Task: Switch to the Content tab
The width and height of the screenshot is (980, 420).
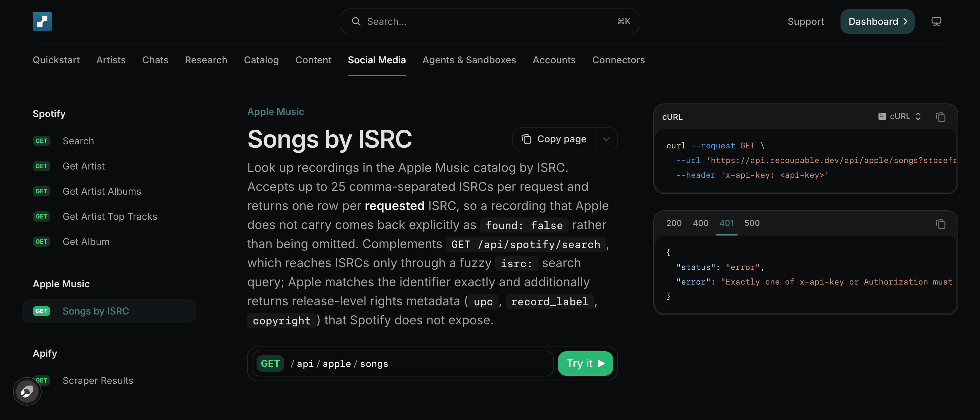Action: (313, 60)
